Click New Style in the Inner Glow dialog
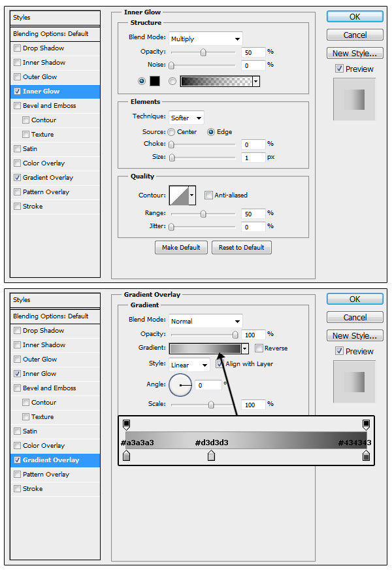The width and height of the screenshot is (392, 572). [355, 53]
